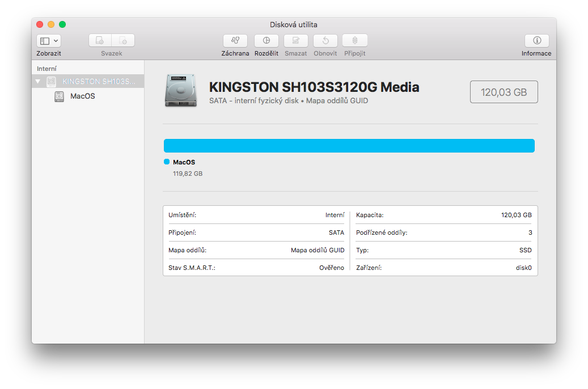Click the Mapa oddílů GUID value

pyautogui.click(x=318, y=250)
